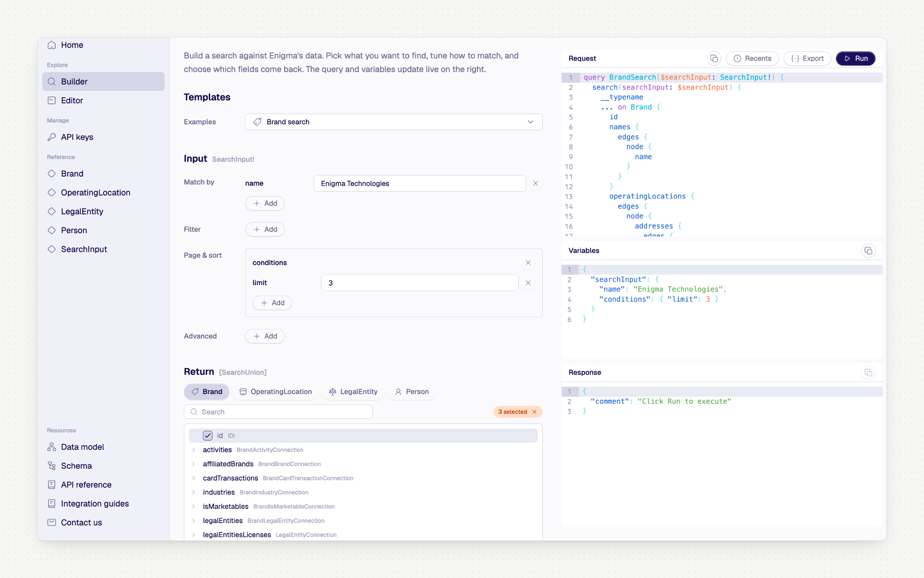Screen dimensions: 924x578
Task: Remove the limit field with its X
Action: click(x=528, y=283)
